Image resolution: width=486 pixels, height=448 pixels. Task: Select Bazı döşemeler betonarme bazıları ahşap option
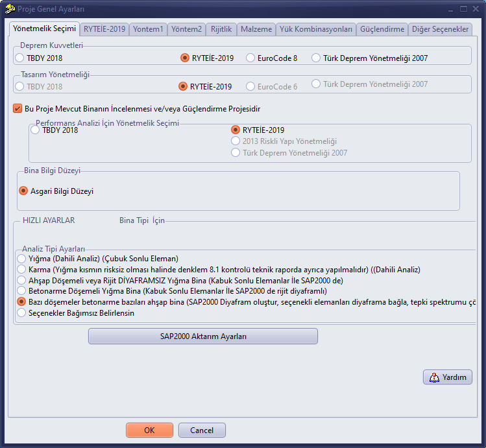coord(247,302)
